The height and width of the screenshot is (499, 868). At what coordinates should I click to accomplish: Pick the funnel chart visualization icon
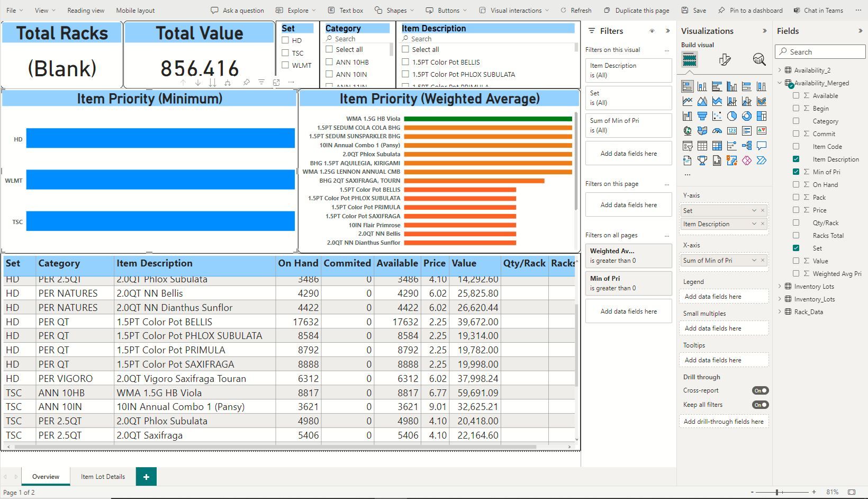(x=702, y=115)
